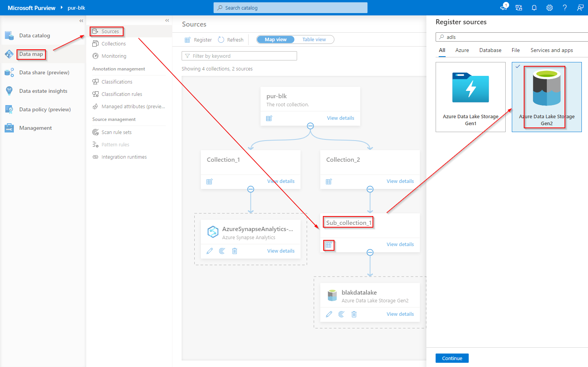Select the Services and apps tab
This screenshot has width=588, height=367.
coord(551,50)
